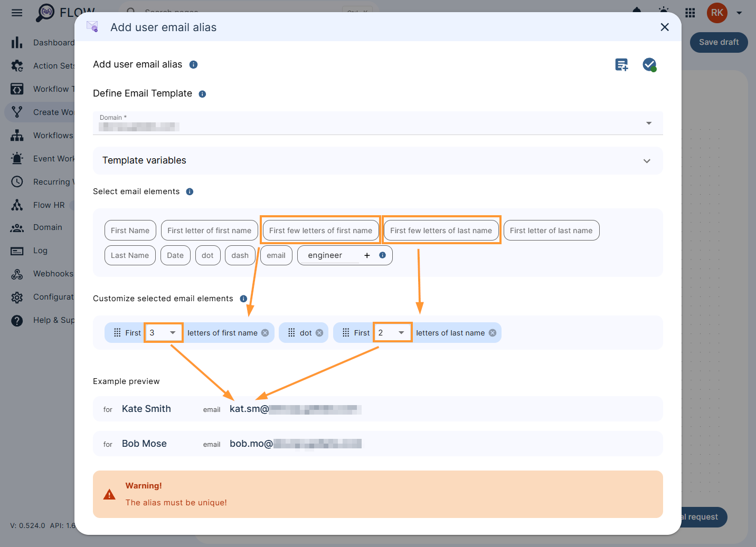This screenshot has height=547, width=756.
Task: Click the RK user avatar
Action: coord(717,13)
